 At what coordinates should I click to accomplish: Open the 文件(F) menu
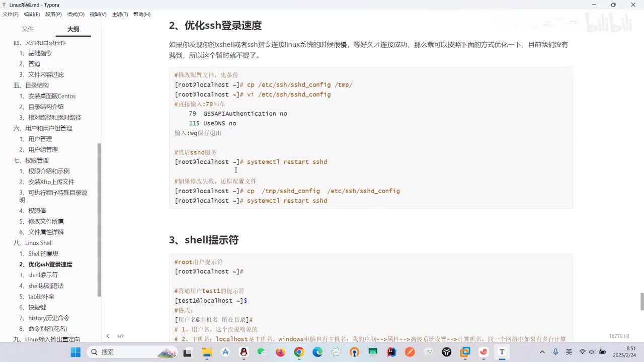coord(11,15)
